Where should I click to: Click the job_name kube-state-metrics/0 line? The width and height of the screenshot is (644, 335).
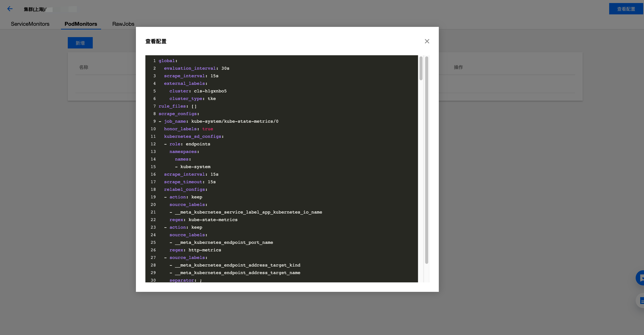(x=218, y=121)
